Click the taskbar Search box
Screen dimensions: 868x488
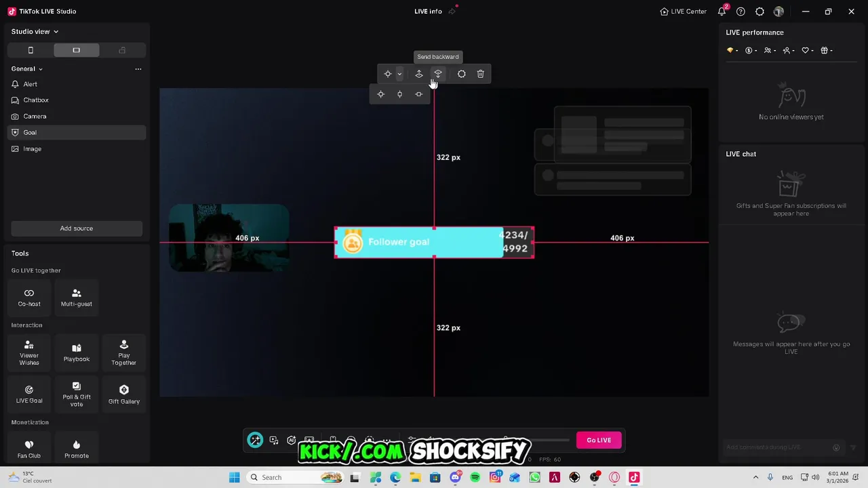pyautogui.click(x=295, y=477)
